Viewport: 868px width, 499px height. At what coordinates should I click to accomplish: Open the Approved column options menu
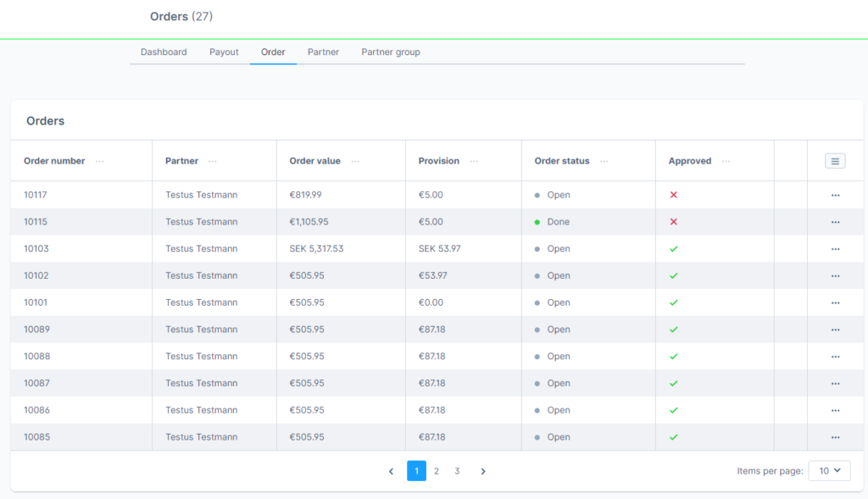coord(726,161)
